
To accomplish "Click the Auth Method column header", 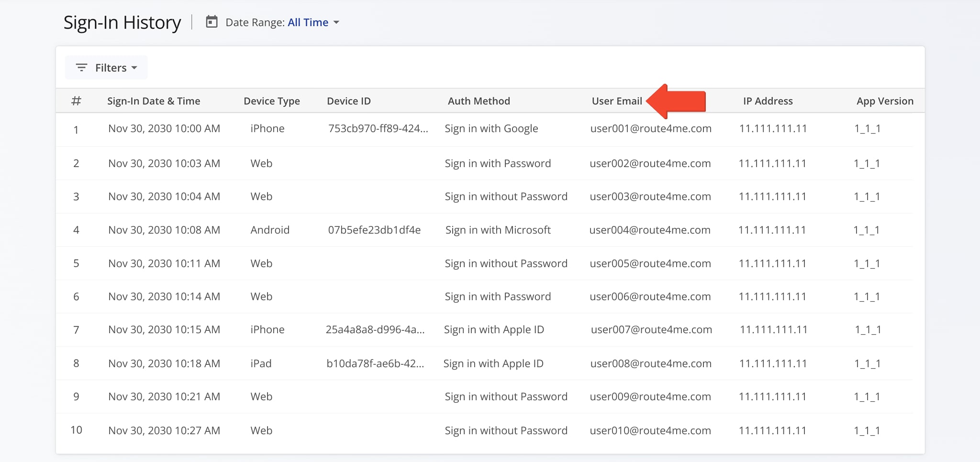I will click(479, 101).
